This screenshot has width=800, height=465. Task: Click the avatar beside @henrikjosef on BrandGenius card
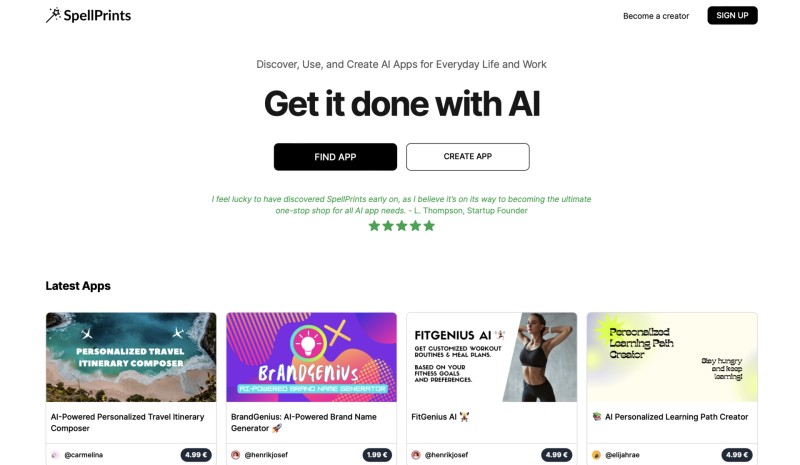tap(235, 455)
